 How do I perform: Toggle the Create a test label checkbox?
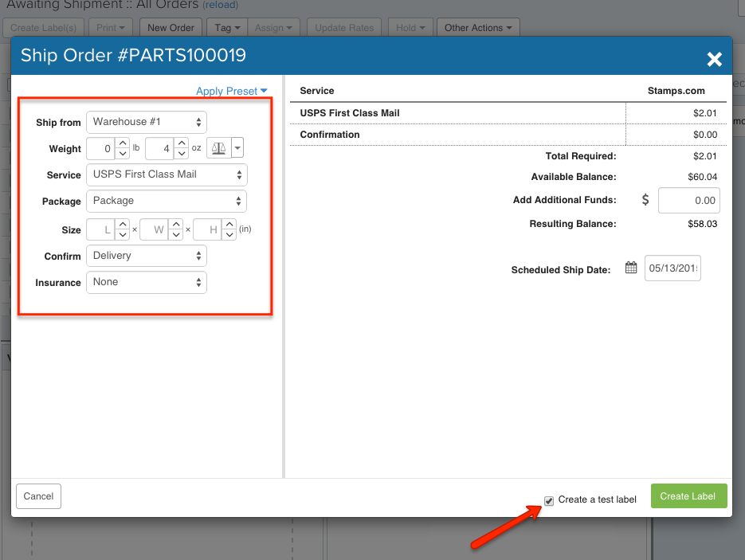coord(549,500)
